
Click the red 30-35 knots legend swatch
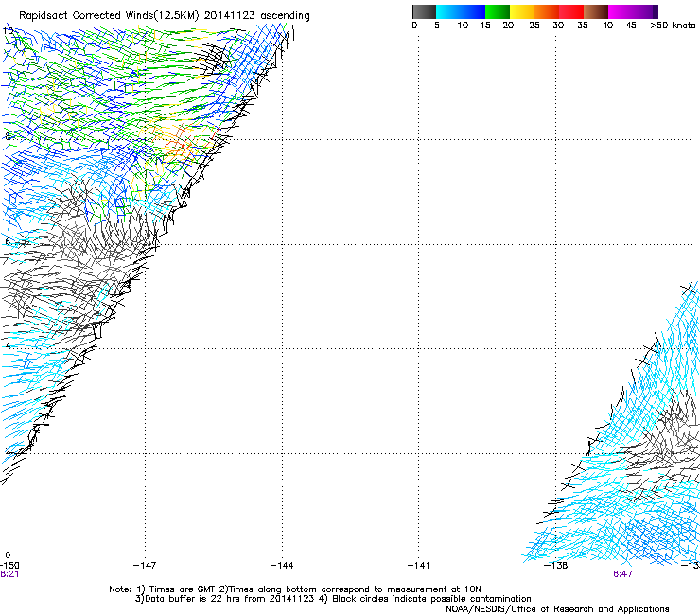click(x=571, y=11)
